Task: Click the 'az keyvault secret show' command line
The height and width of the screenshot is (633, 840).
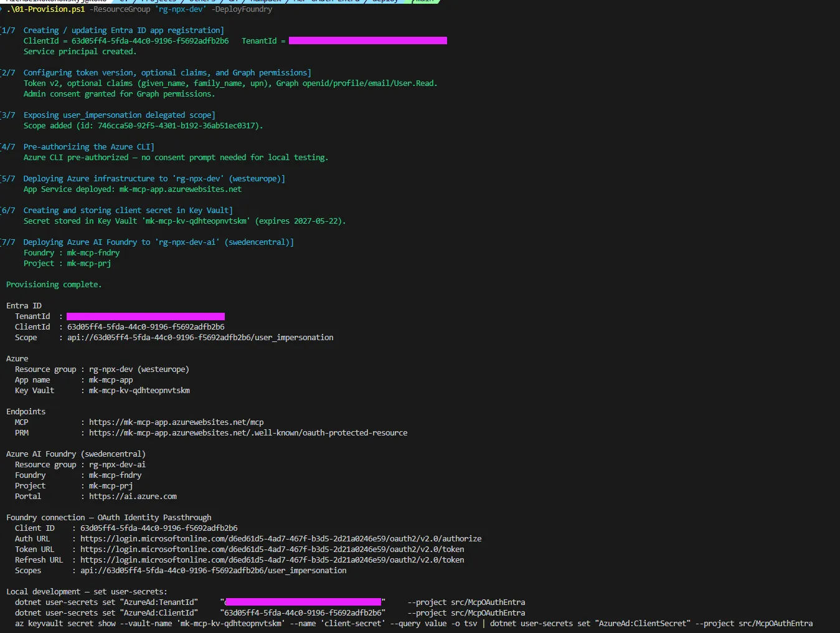Action: 413,624
